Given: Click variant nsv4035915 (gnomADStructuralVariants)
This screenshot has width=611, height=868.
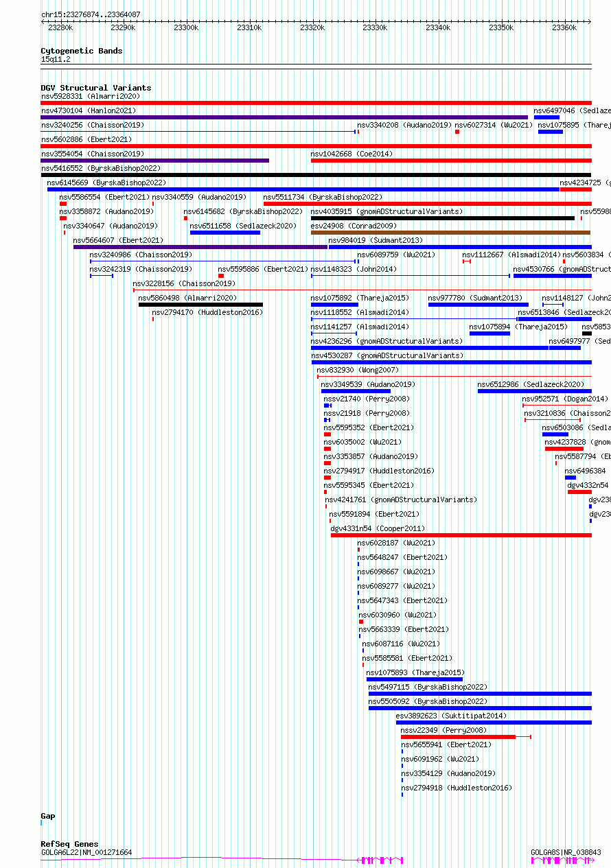Looking at the screenshot, I should point(387,211).
